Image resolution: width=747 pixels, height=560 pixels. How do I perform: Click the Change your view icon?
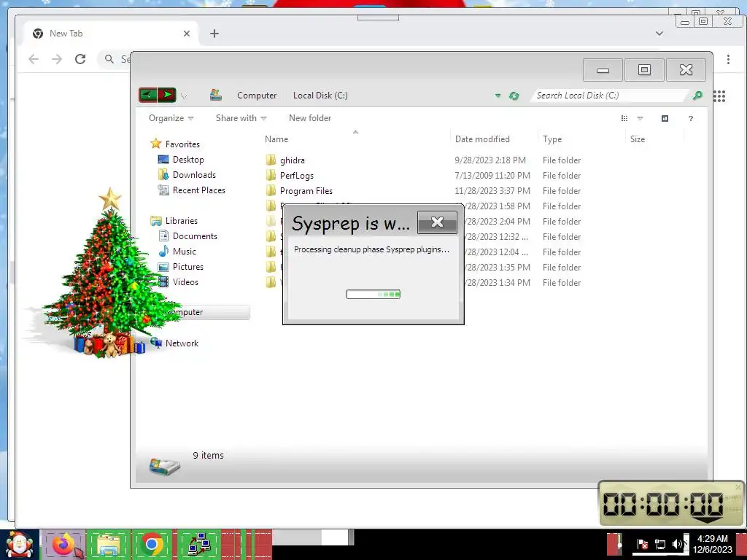pyautogui.click(x=624, y=118)
